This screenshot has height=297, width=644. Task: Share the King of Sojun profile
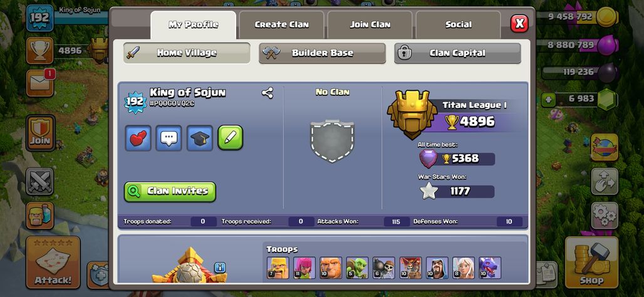tap(267, 93)
